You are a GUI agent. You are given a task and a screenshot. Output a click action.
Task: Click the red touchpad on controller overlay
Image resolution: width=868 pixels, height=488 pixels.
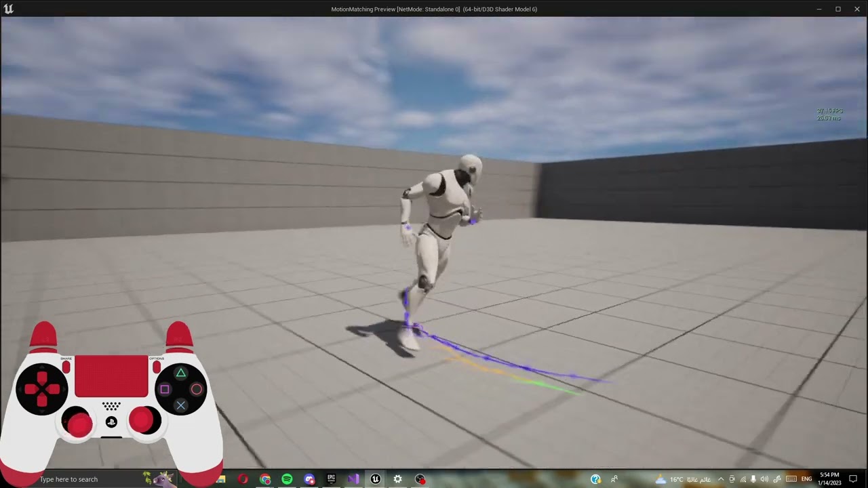(x=111, y=376)
